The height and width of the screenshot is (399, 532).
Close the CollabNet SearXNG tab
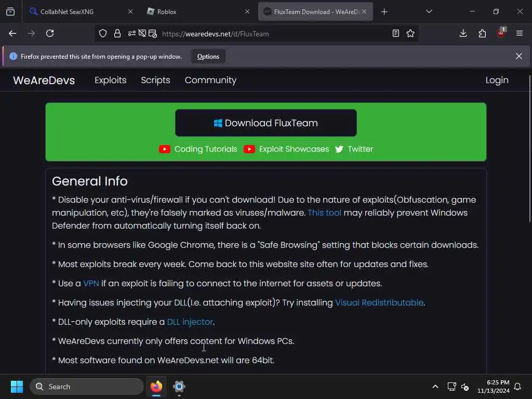(x=130, y=11)
